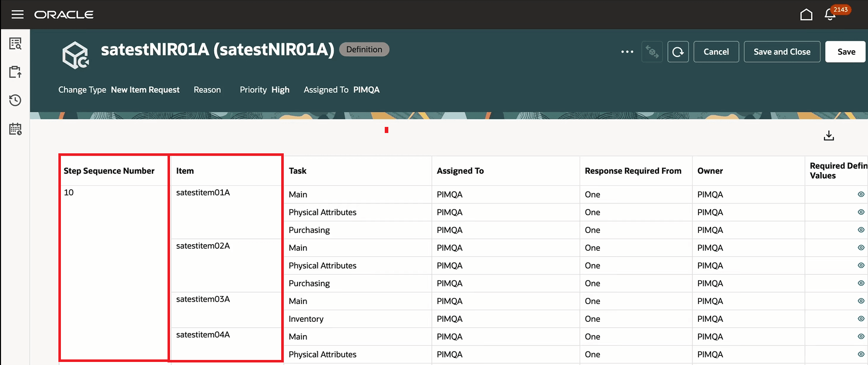Select item satestitem04A
The image size is (868, 365).
coord(203,335)
